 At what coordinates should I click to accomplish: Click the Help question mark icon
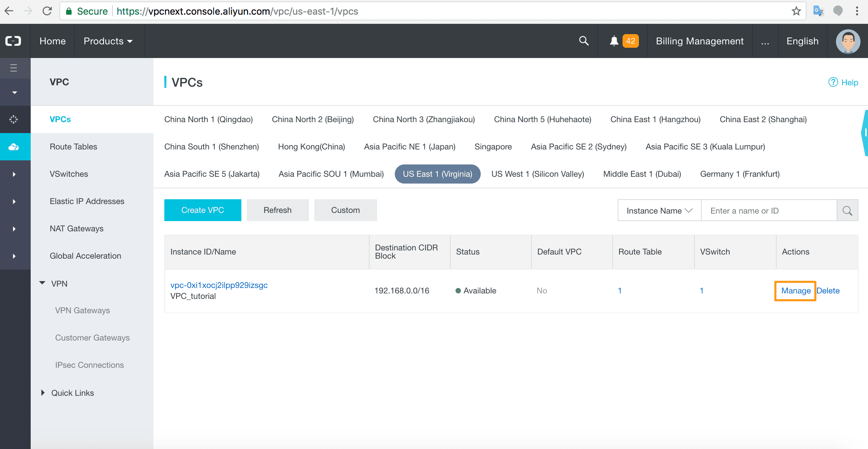click(x=833, y=82)
